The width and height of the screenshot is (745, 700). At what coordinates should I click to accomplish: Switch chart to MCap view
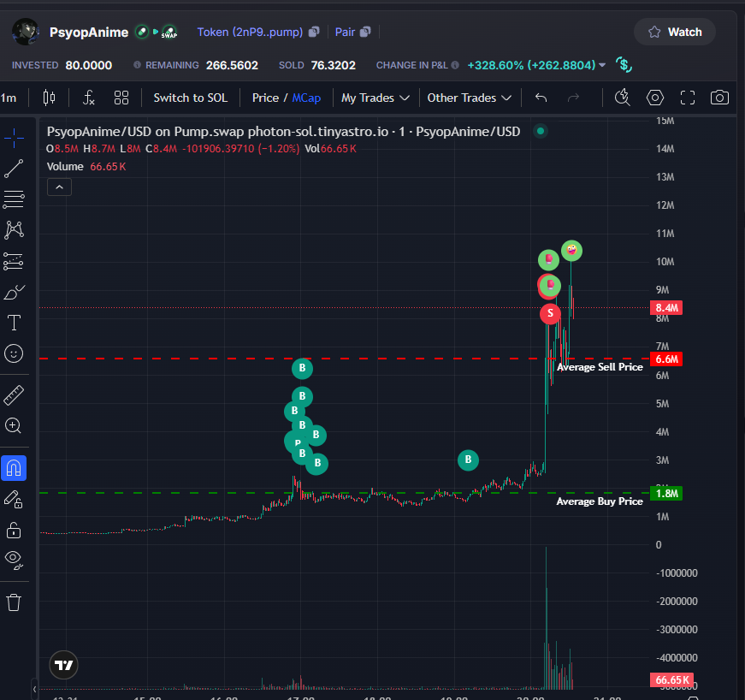[306, 98]
